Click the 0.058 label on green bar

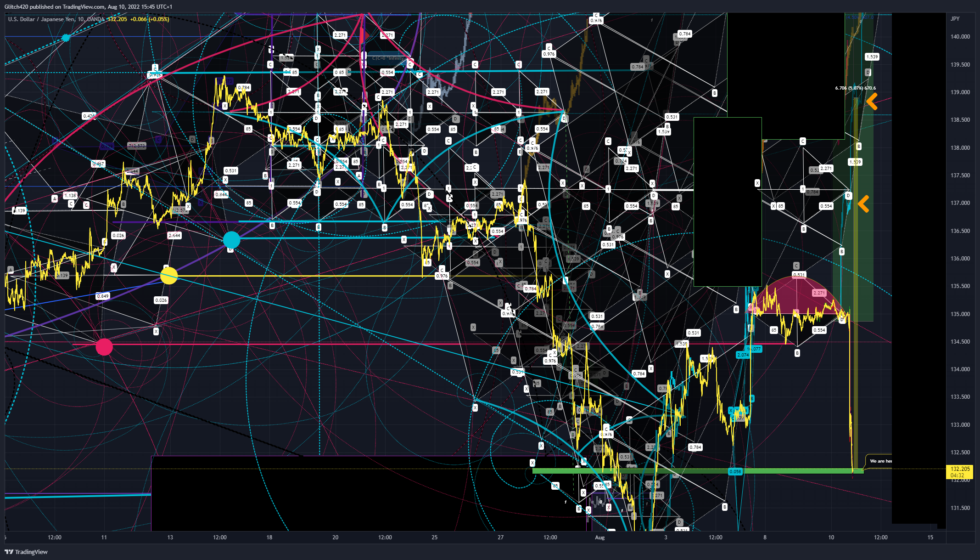[735, 471]
